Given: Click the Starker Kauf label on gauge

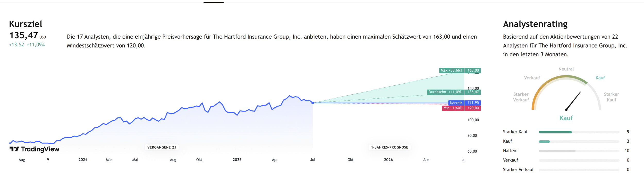Looking at the screenshot, I should point(611,97).
